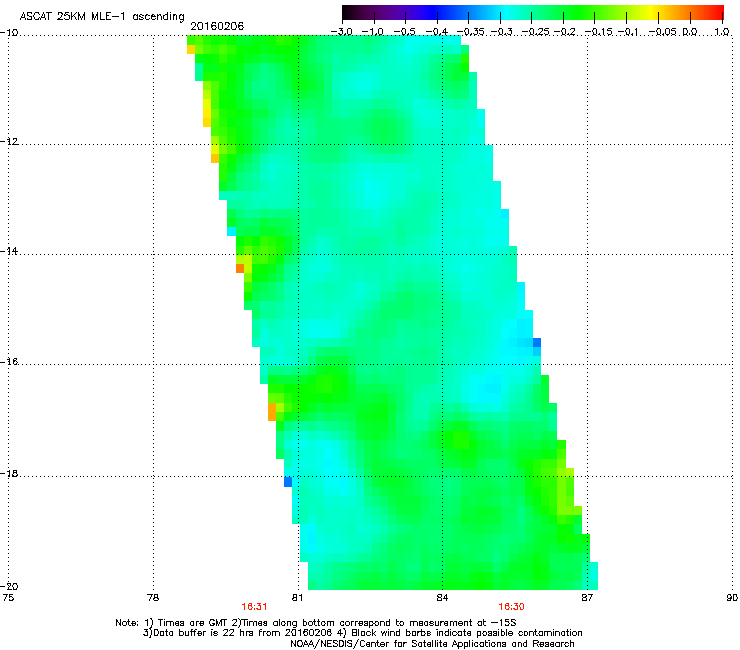The width and height of the screenshot is (740, 650).
Task: Click the colorbar label "-0.05"
Action: click(663, 32)
